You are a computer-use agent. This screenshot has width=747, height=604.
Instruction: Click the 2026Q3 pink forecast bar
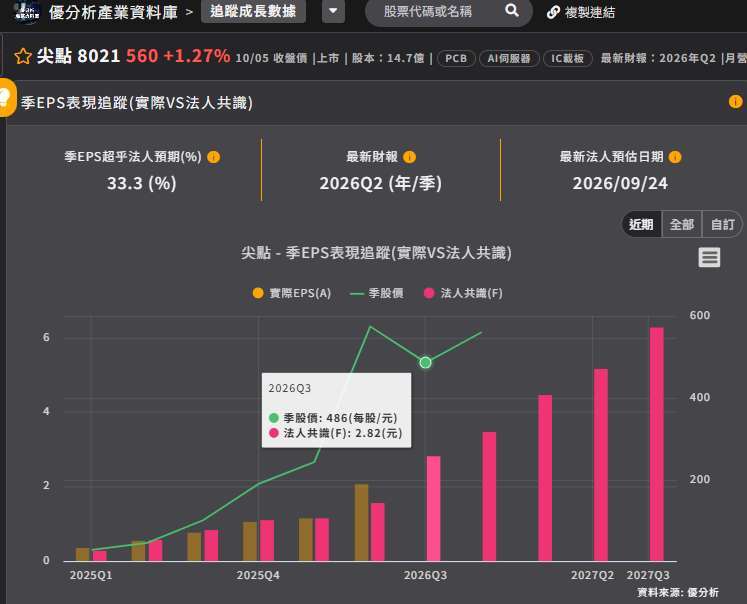pyautogui.click(x=434, y=508)
